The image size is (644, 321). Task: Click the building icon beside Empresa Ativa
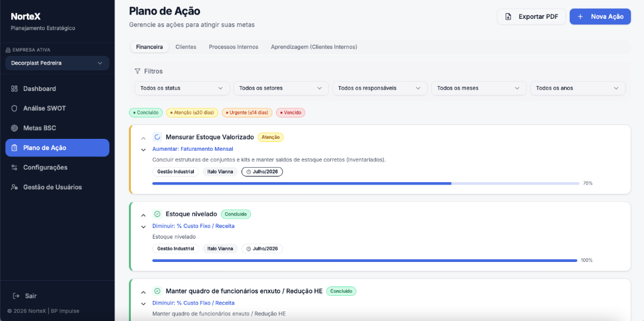coord(8,50)
